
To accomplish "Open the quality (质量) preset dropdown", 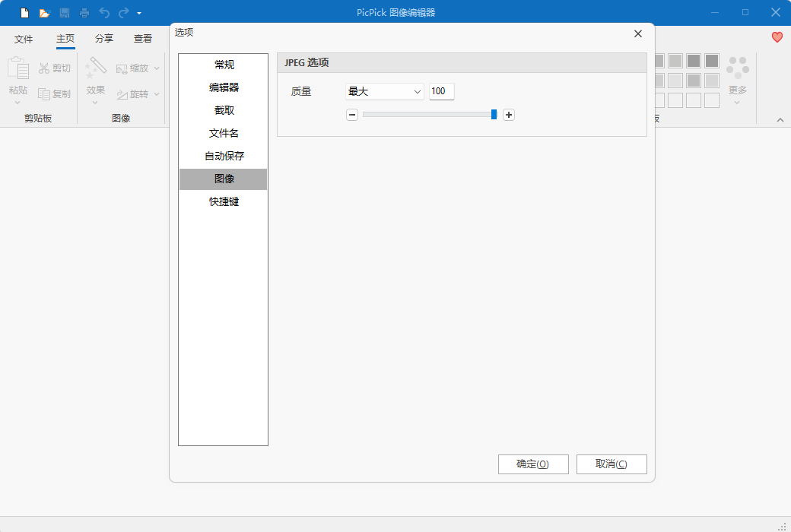I will pyautogui.click(x=384, y=91).
